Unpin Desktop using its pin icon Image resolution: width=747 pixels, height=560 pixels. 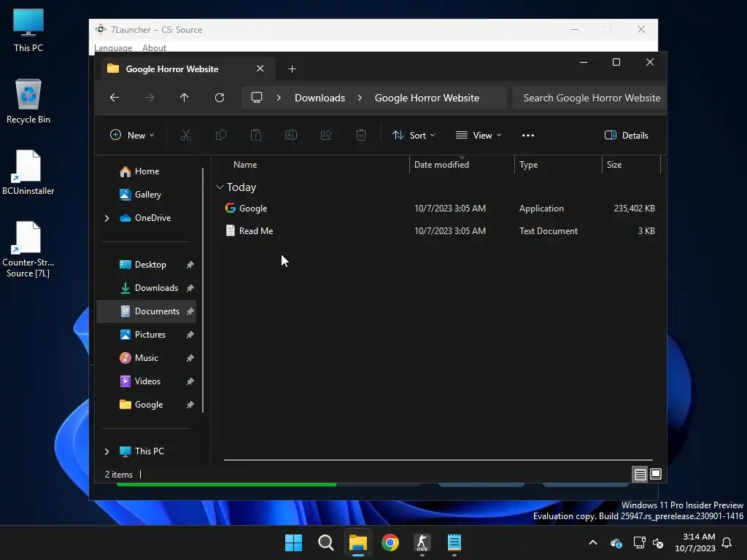190,265
